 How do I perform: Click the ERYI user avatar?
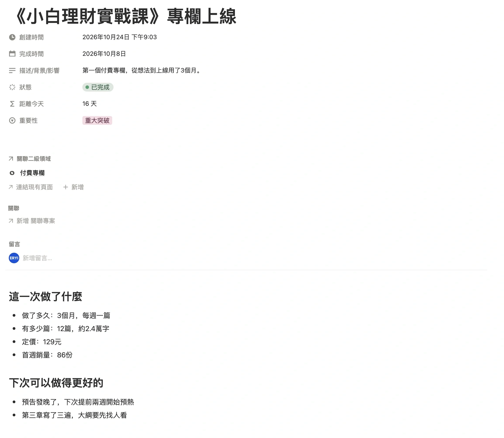(14, 258)
